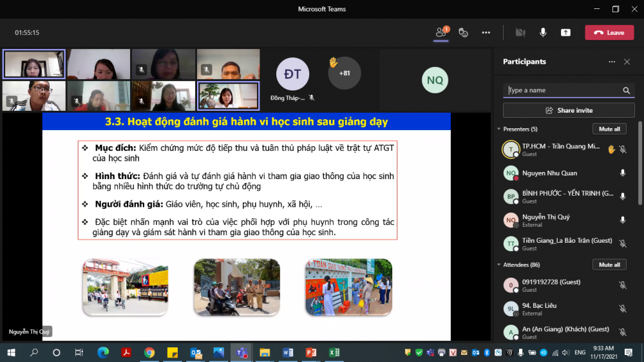Turn on the camera
The width and height of the screenshot is (644, 362).
tap(520, 33)
